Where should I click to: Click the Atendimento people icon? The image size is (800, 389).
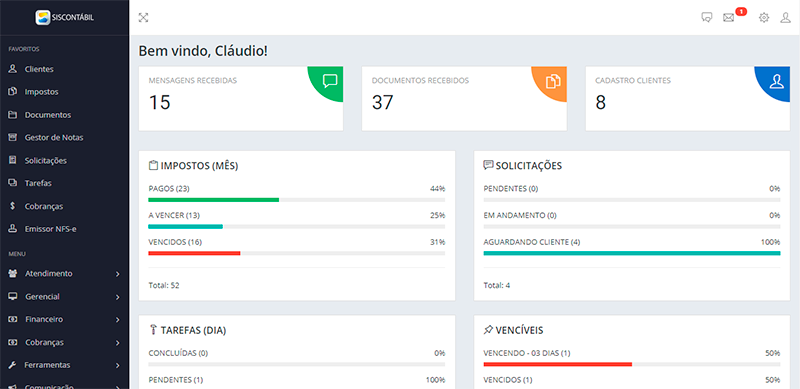point(13,274)
